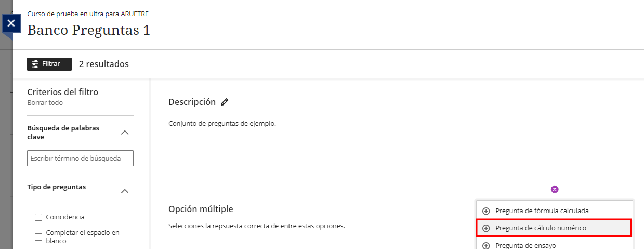Viewport: 644px width, 249px height.
Task: Click the Conjunto de preguntas de ejemplo text
Action: 222,124
